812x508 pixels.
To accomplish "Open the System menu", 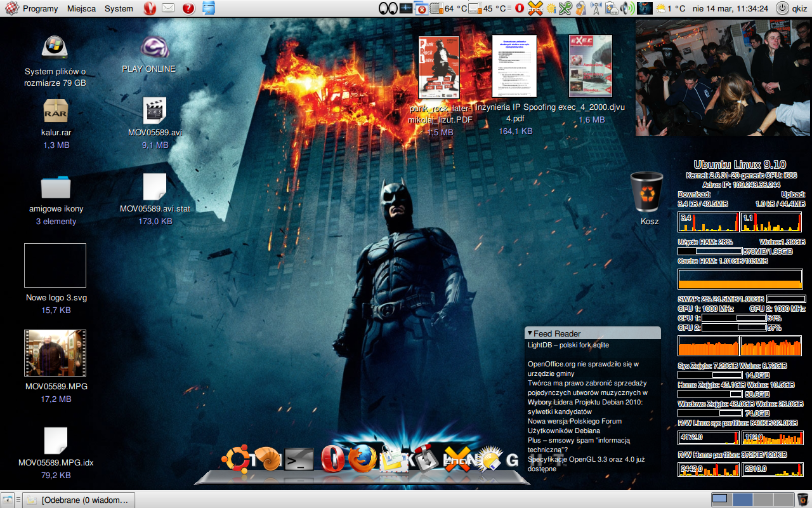I will [119, 8].
